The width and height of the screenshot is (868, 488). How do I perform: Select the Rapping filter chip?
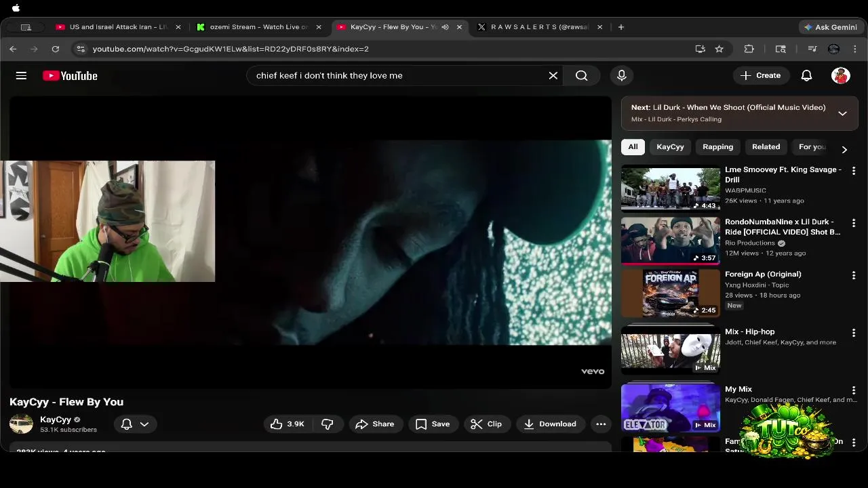[717, 146]
